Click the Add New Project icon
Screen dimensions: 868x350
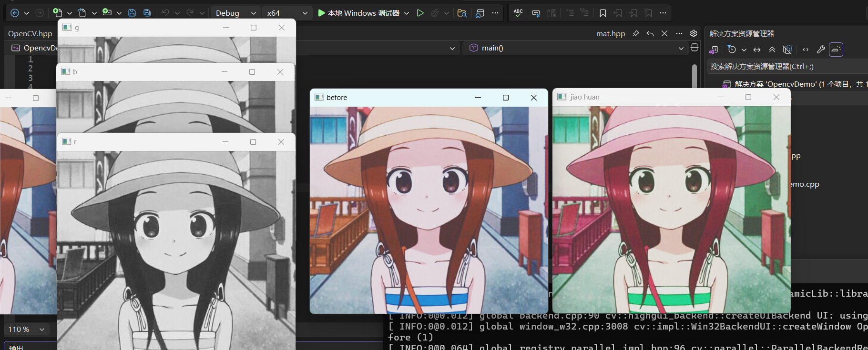[x=107, y=13]
